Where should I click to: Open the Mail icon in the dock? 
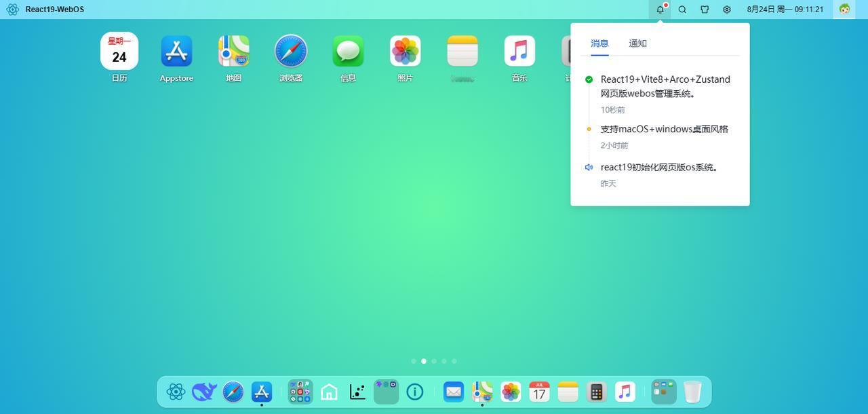point(453,392)
